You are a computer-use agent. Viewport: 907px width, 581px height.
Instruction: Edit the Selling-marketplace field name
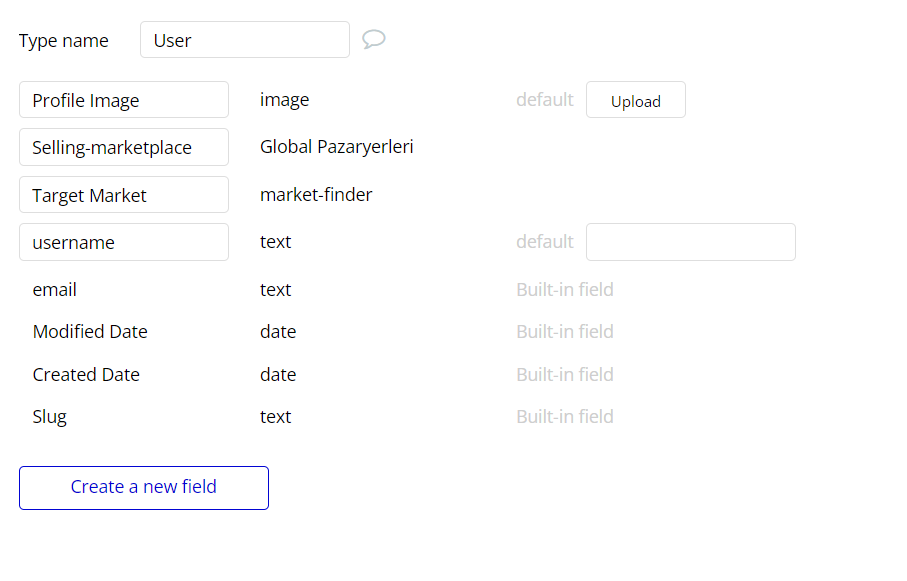click(123, 147)
